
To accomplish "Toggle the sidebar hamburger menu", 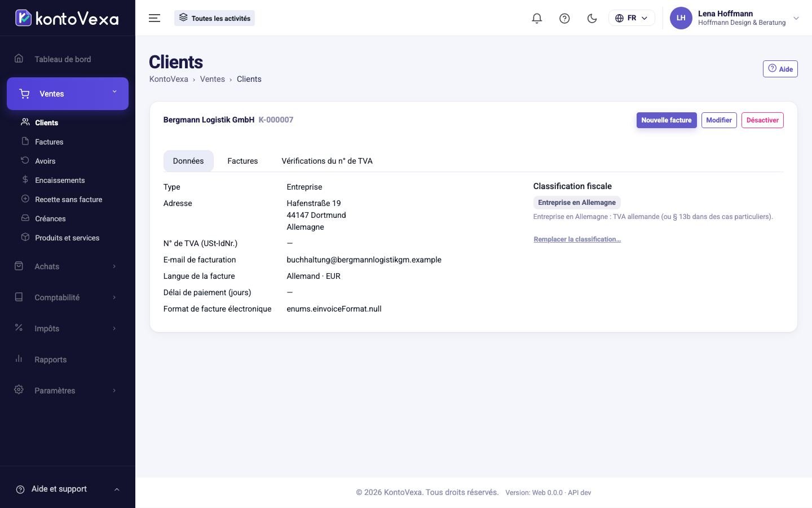I will coord(155,18).
